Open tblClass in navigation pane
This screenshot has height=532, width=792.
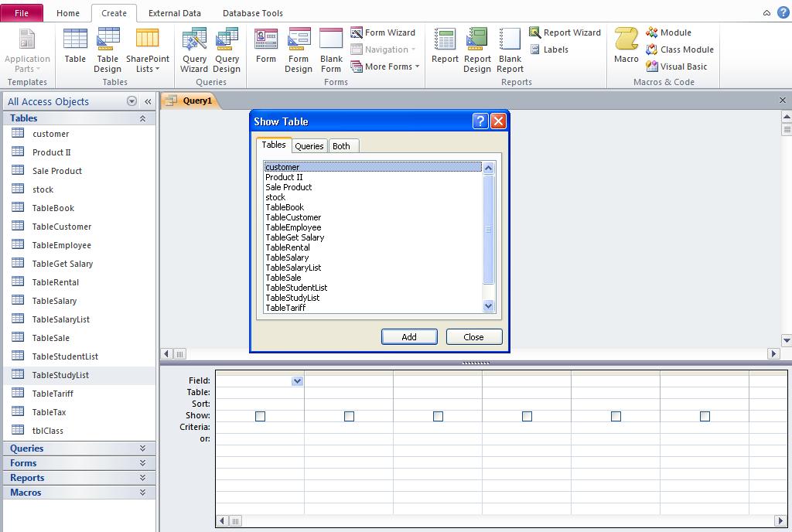click(x=80, y=431)
